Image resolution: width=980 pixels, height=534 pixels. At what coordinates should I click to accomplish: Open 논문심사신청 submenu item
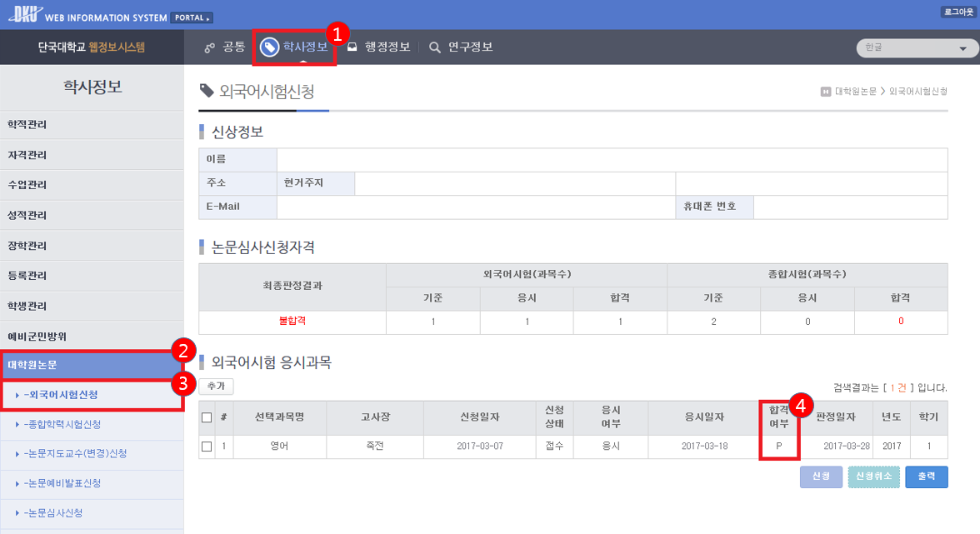(54, 512)
